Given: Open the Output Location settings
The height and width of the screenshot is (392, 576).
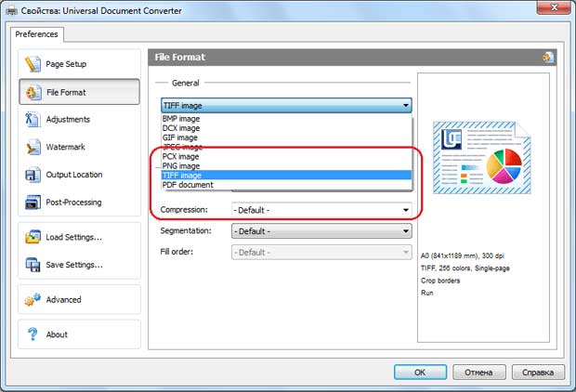Looking at the screenshot, I should coord(79,175).
